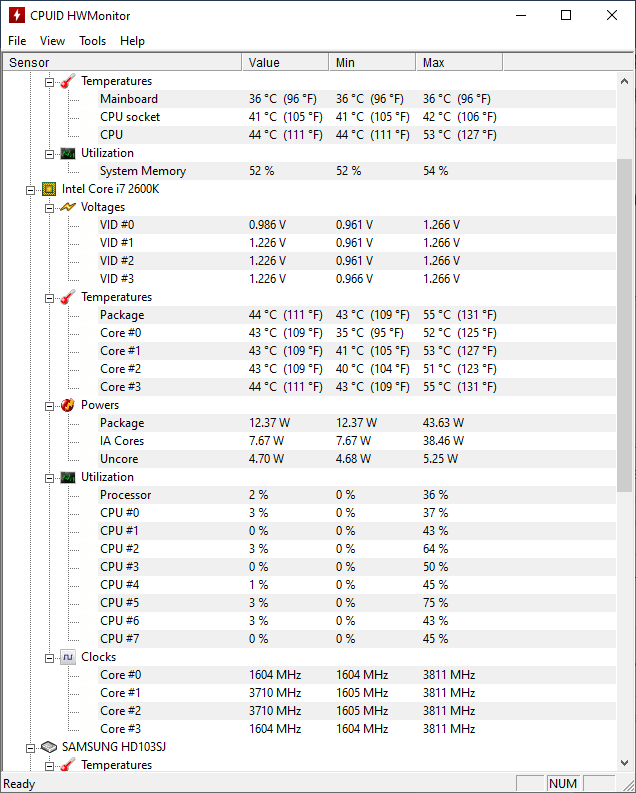Click the Clocks waveform icon
Screen dimensions: 636x793
(68, 657)
